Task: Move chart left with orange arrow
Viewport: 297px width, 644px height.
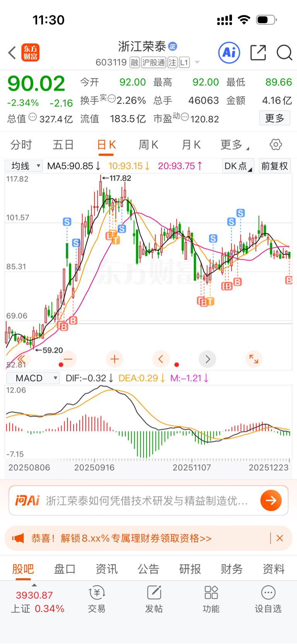Action: coord(161,359)
